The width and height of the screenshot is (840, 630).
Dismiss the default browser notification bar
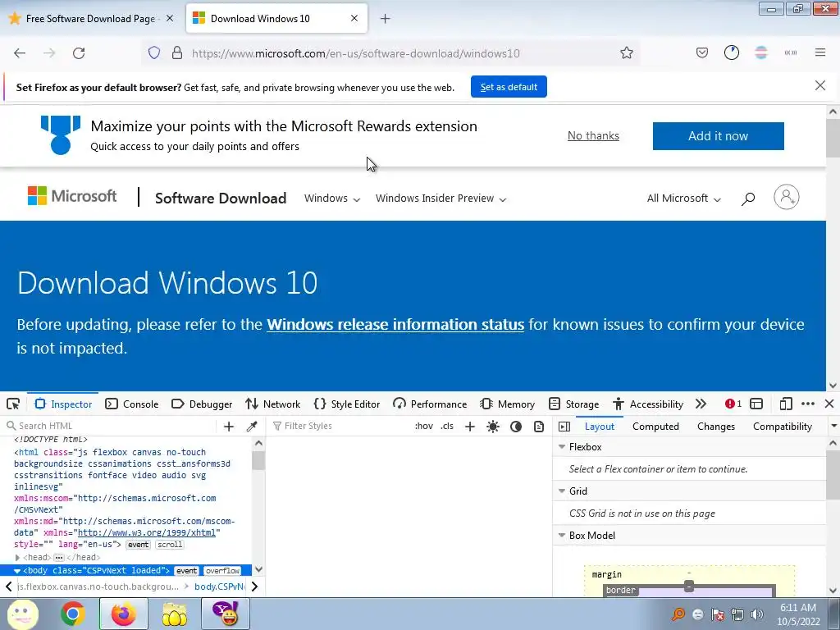(x=820, y=85)
